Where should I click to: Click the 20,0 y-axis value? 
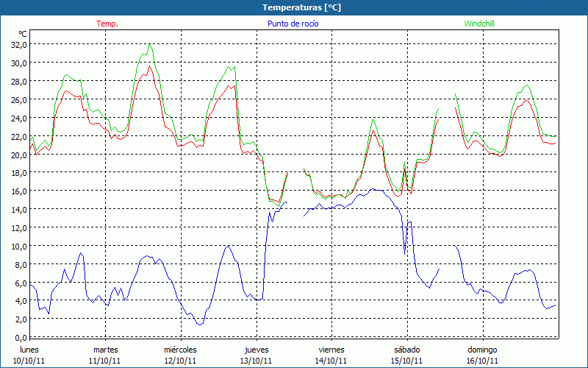coord(18,155)
